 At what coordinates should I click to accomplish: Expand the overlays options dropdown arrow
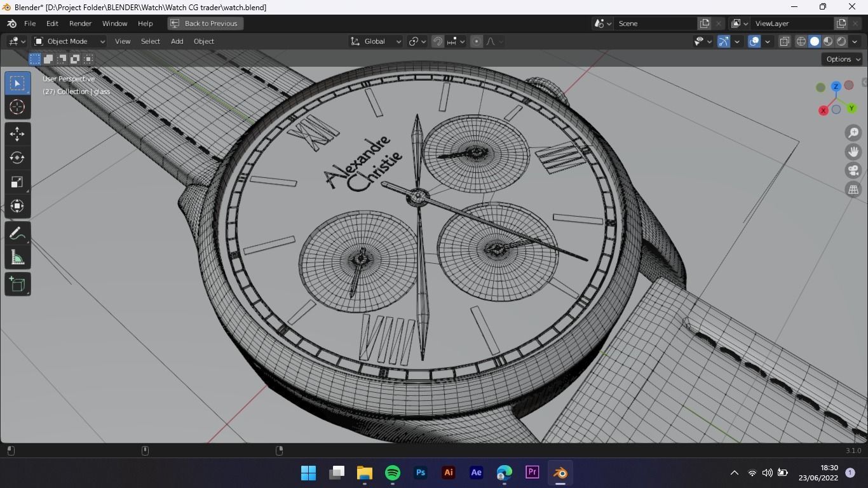point(768,41)
